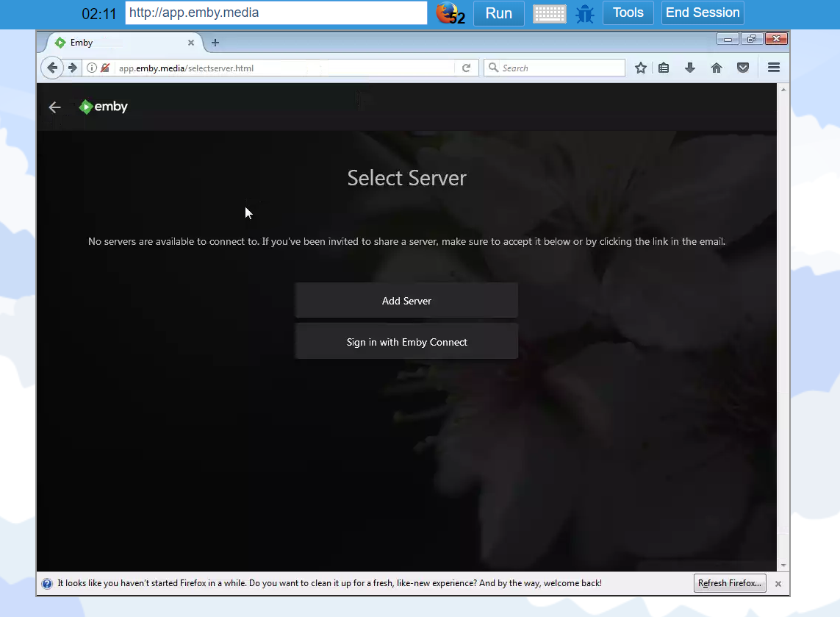This screenshot has height=617, width=840.
Task: Click the Select Server heading
Action: 406,178
